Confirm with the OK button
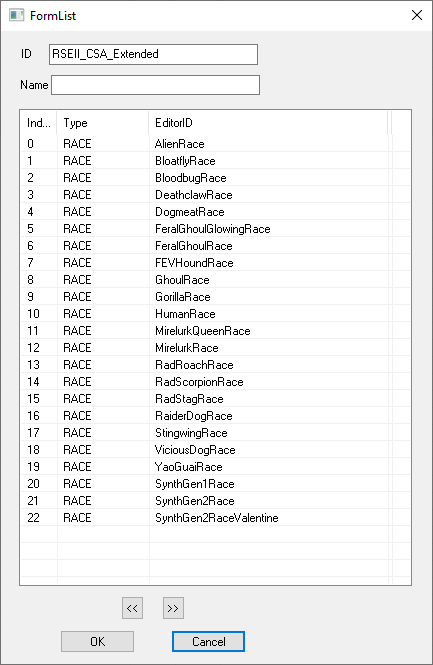Image resolution: width=433 pixels, height=665 pixels. (x=98, y=641)
